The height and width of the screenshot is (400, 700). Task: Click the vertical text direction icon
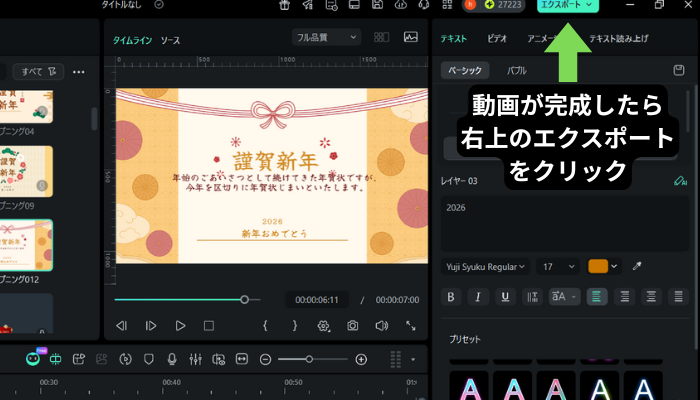(532, 297)
